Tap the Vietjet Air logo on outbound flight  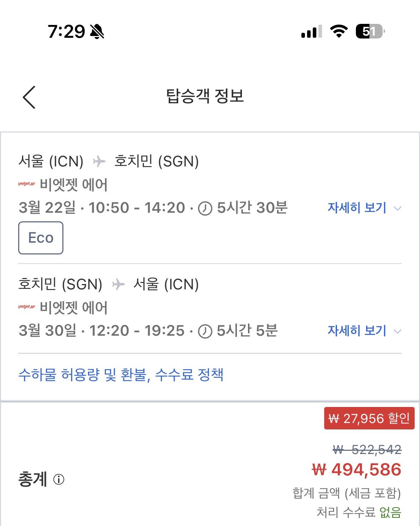pos(27,184)
